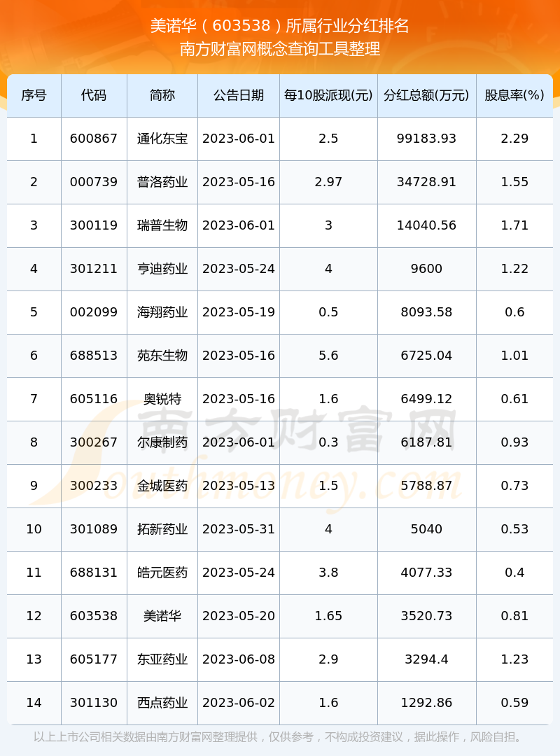Click dividend total 5788.87

(x=426, y=486)
